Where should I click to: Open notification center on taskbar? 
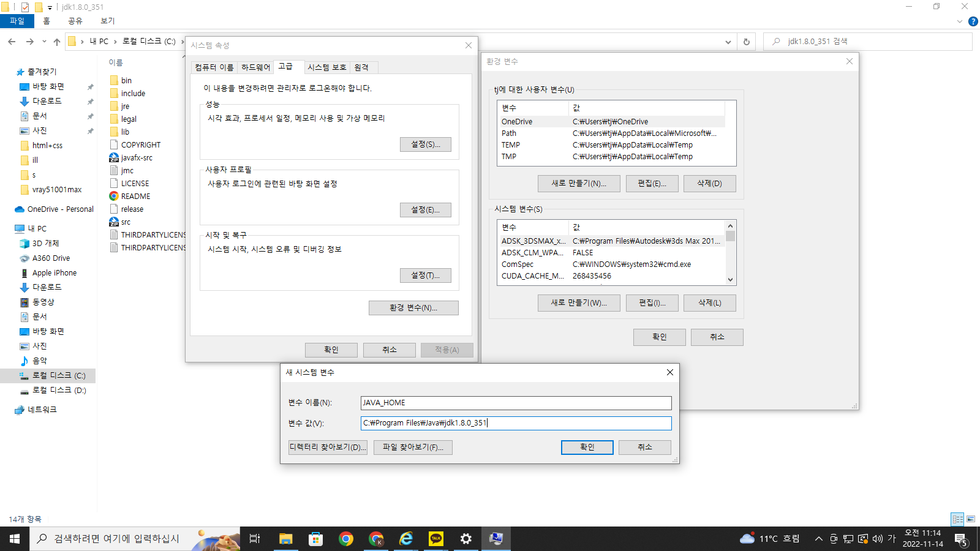coord(961,539)
